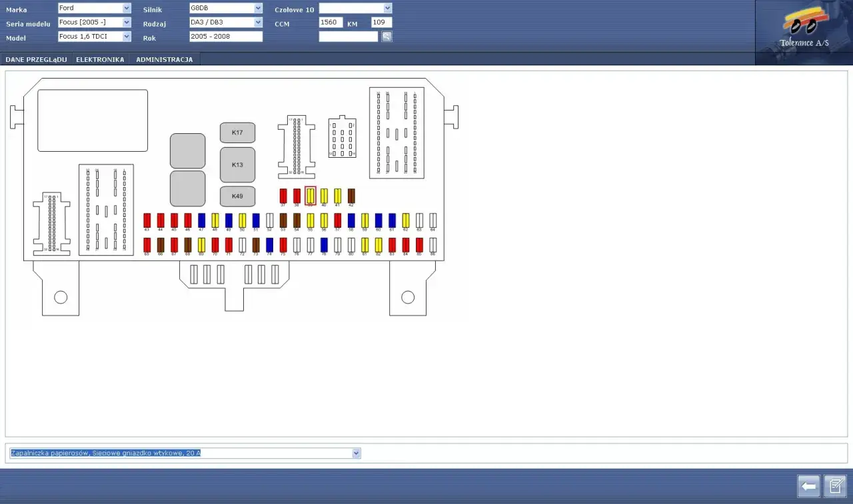853x504 pixels.
Task: Go back using the arrow icon
Action: tap(809, 487)
